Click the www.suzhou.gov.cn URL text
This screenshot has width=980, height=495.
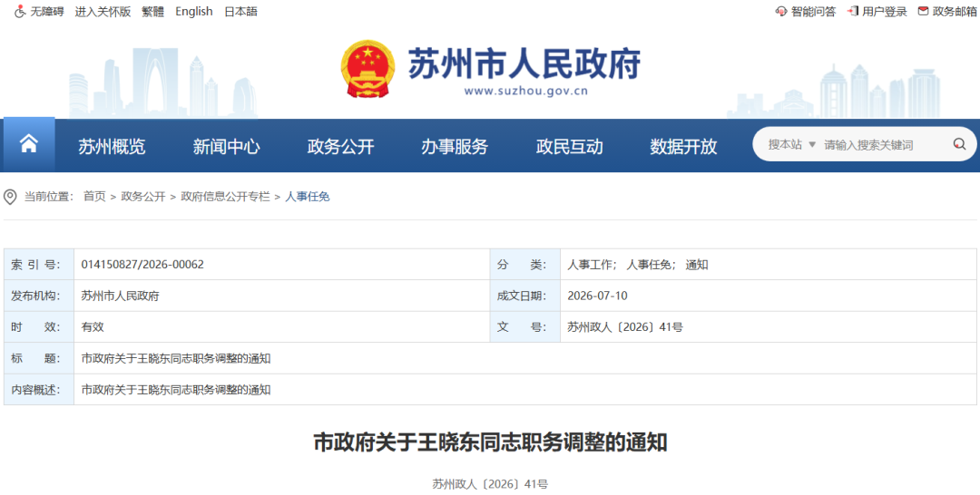(525, 92)
